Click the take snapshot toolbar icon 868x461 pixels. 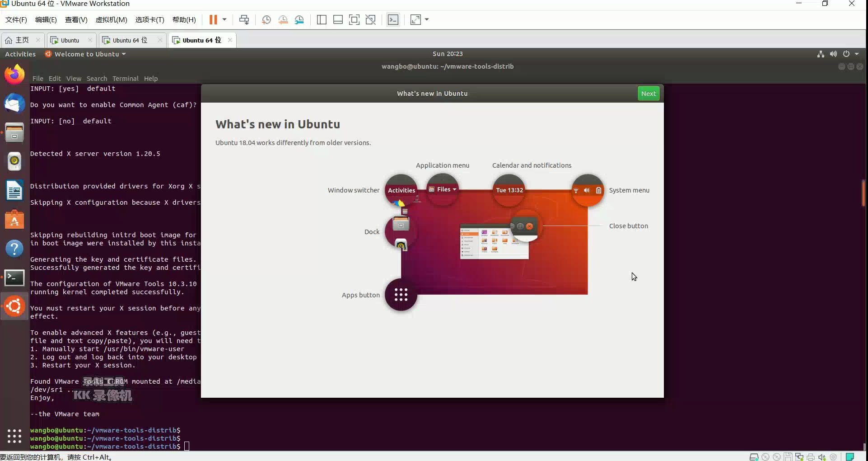pos(266,19)
